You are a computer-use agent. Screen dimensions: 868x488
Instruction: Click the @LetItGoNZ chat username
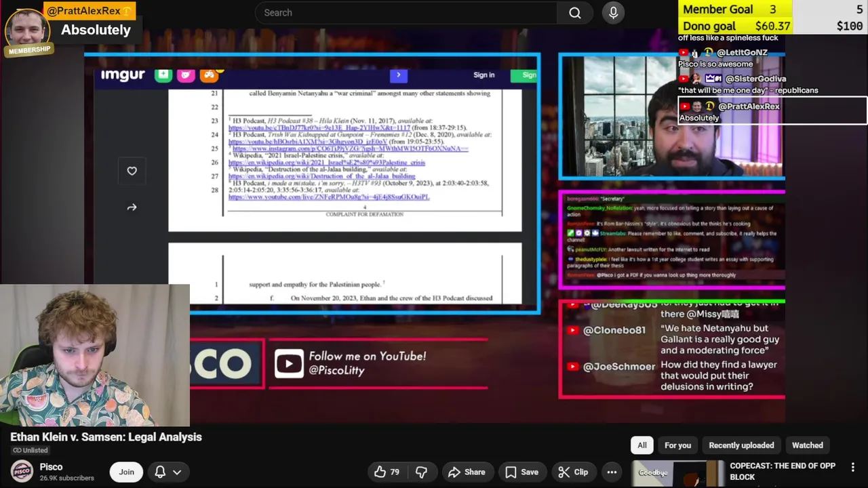[x=742, y=52]
